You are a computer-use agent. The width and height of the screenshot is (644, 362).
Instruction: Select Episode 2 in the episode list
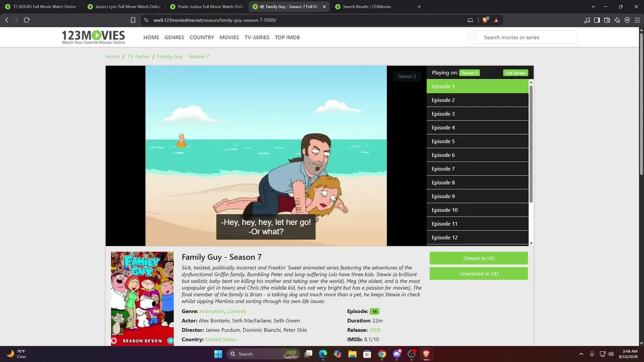(x=477, y=100)
